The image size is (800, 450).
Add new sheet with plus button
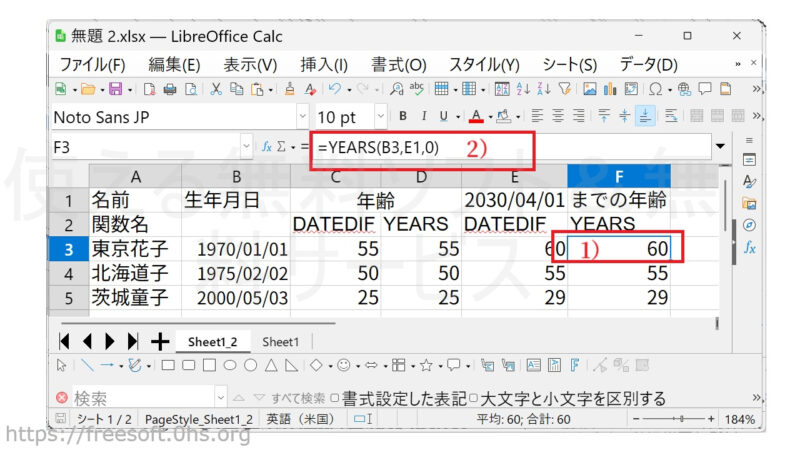coord(158,341)
